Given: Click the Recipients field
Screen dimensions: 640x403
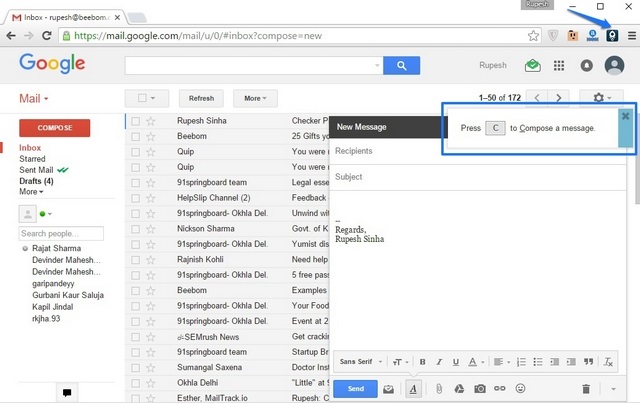Looking at the screenshot, I should click(478, 151).
